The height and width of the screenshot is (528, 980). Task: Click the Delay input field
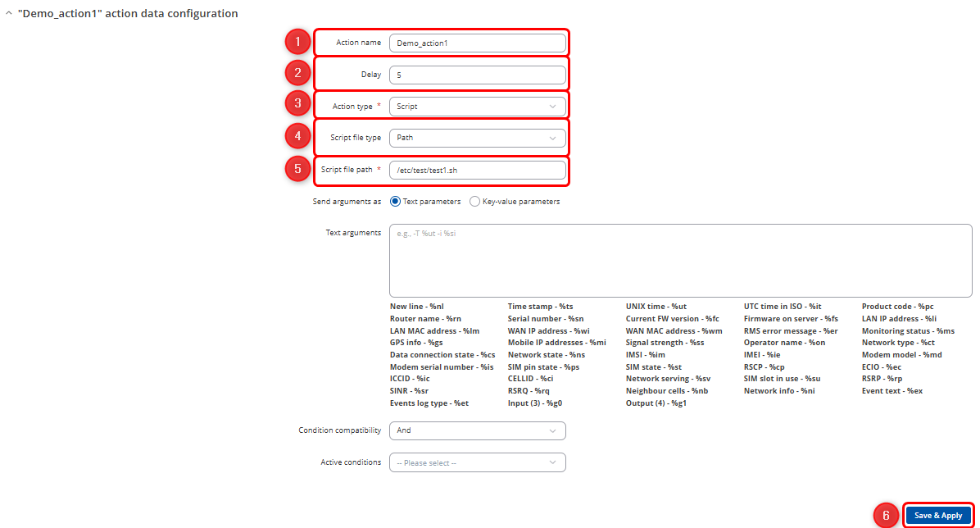coord(477,75)
